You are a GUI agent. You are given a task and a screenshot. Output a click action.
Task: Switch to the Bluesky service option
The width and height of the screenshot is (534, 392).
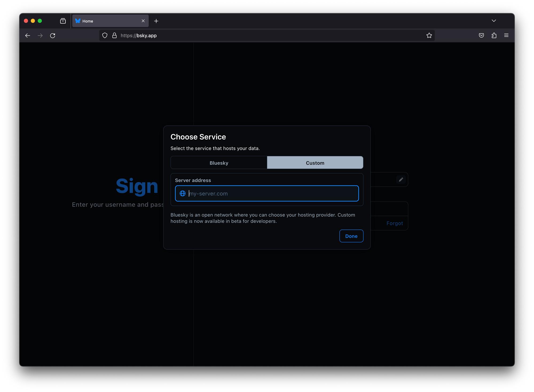(219, 163)
